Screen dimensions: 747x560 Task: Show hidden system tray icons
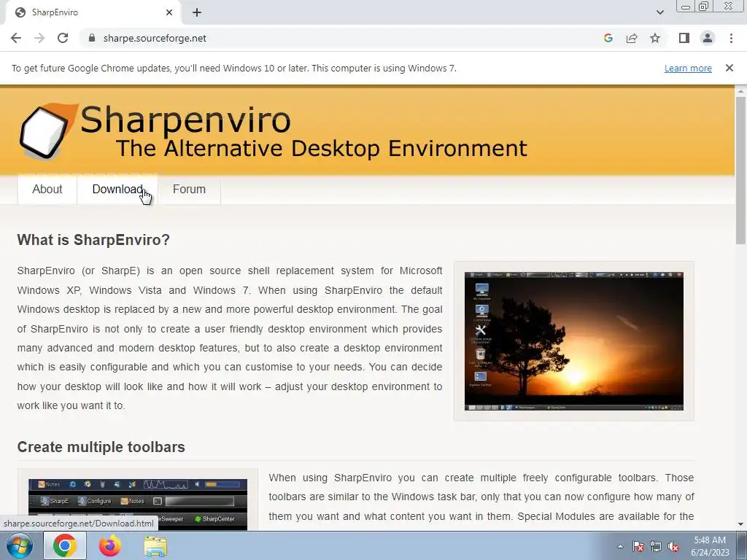(x=620, y=546)
